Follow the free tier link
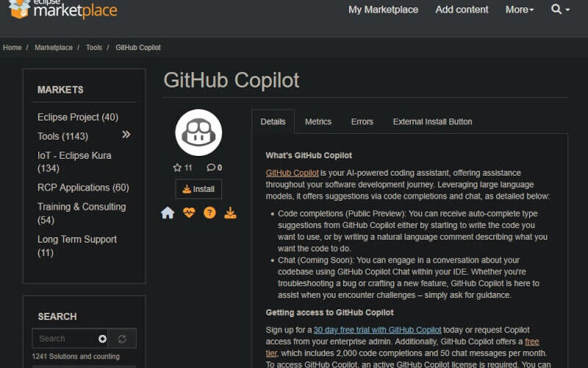Viewport: 588px width, 368px height. pyautogui.click(x=531, y=342)
